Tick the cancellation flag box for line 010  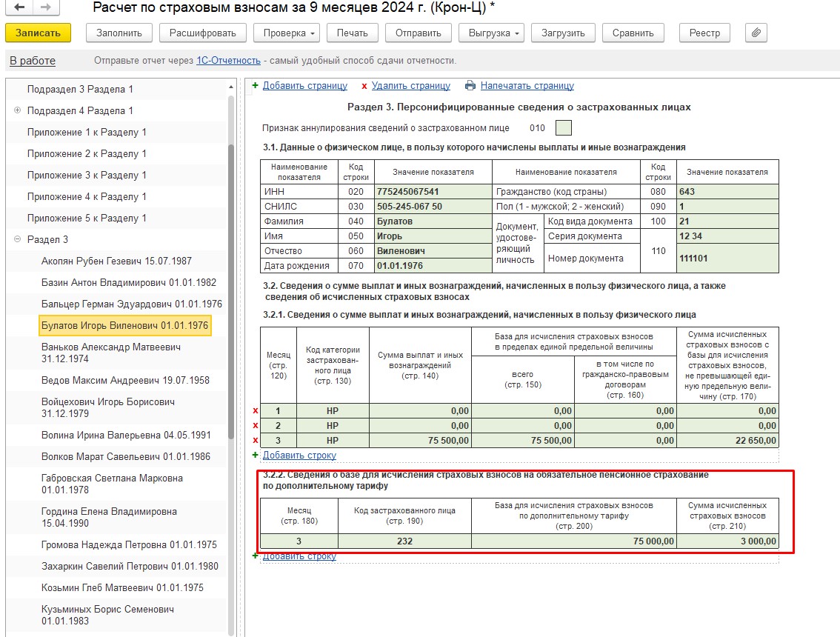pos(564,127)
